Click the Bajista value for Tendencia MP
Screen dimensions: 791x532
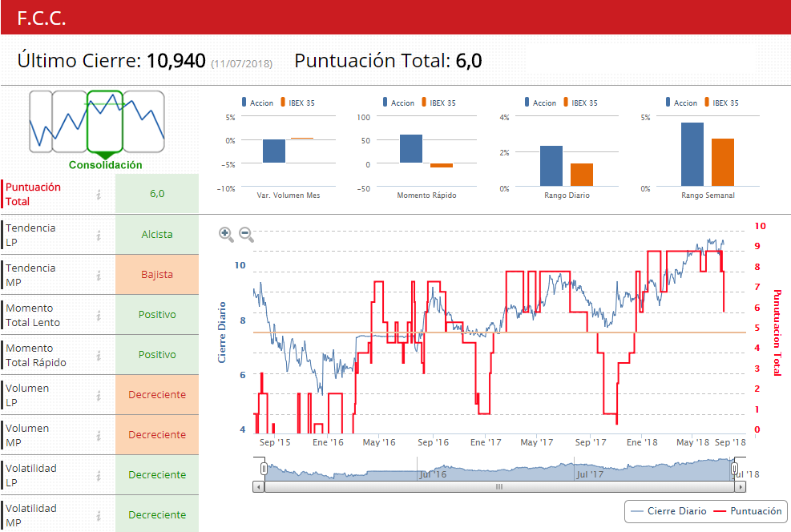[x=157, y=275]
